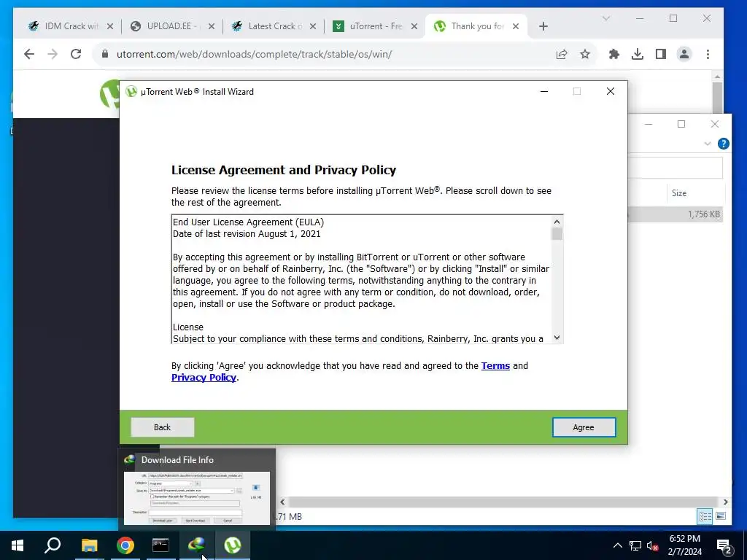Open the Privacy Policy link
Viewport: 747px width, 560px height.
pyautogui.click(x=204, y=377)
